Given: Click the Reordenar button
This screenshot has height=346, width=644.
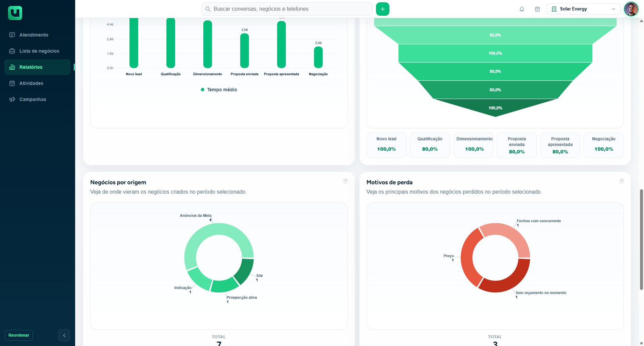Looking at the screenshot, I should (x=19, y=335).
